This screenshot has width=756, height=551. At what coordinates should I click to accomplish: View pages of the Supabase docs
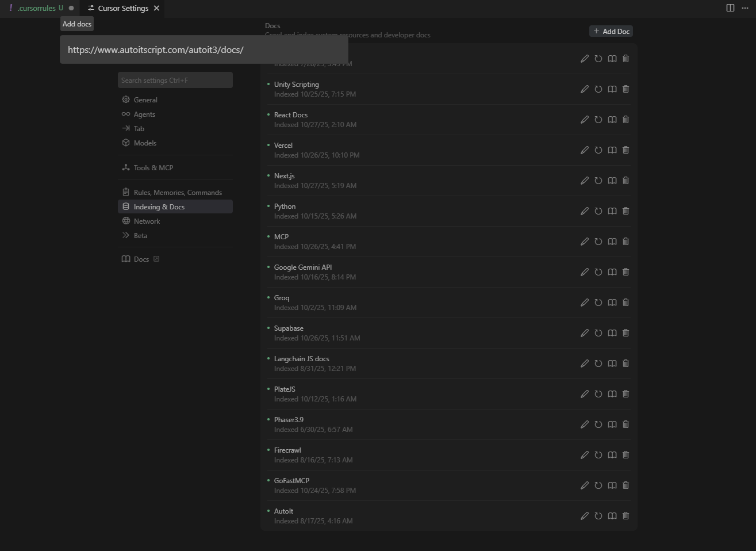point(612,333)
